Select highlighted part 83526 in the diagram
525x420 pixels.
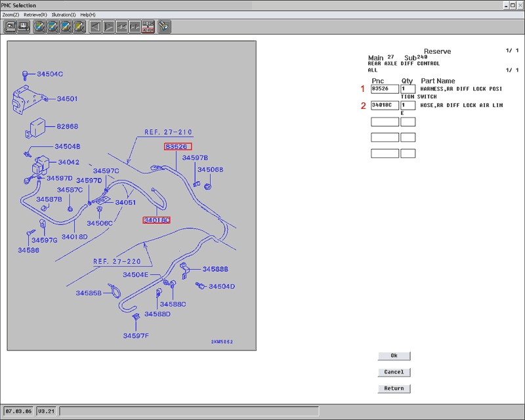point(178,147)
